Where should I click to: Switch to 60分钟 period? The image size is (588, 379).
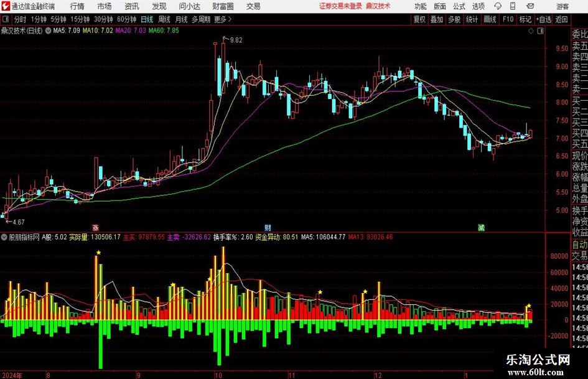(127, 19)
